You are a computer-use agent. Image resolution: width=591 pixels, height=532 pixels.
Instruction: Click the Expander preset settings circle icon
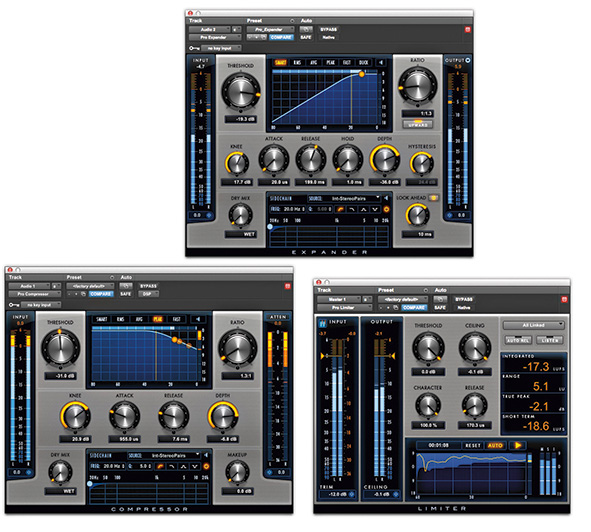point(292,21)
